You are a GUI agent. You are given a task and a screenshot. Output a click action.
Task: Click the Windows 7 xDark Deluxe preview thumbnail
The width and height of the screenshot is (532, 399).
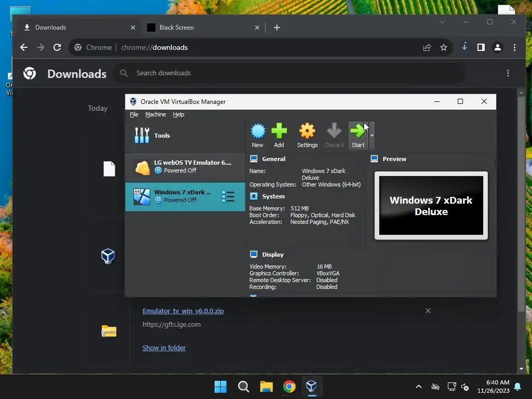click(431, 206)
